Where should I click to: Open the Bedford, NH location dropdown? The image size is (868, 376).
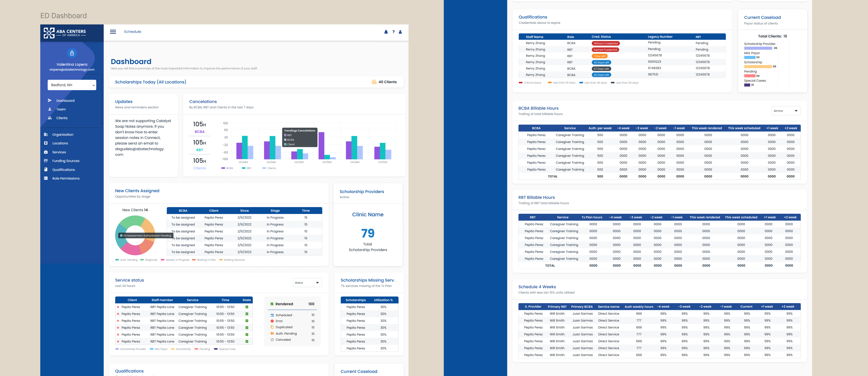click(72, 85)
